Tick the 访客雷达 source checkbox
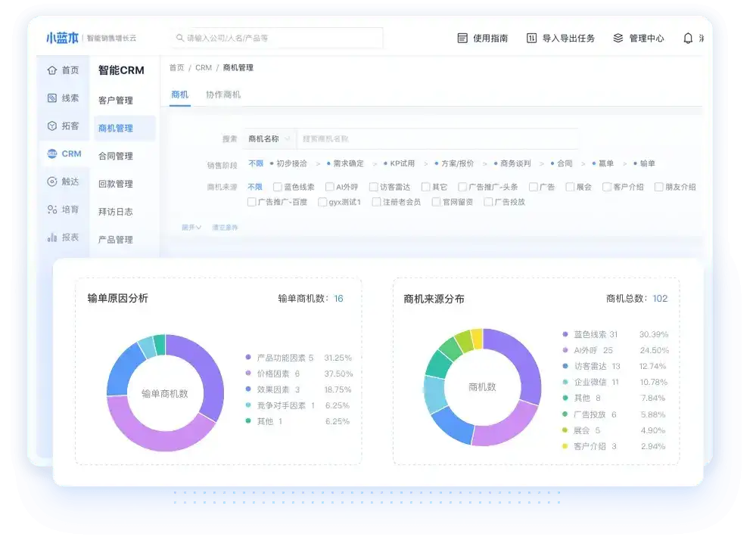Image resolution: width=756 pixels, height=549 pixels. pyautogui.click(x=374, y=187)
